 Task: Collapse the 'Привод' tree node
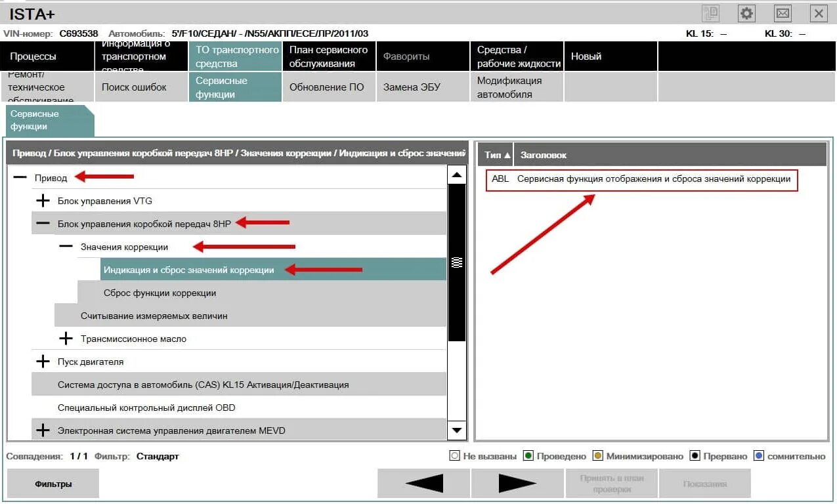point(20,178)
